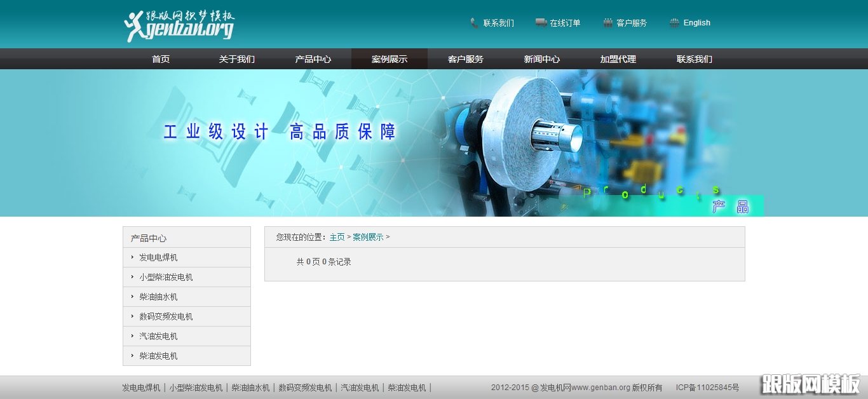Open the footer link 发电电焊机
Viewport: 868px width, 399px height.
pos(141,388)
